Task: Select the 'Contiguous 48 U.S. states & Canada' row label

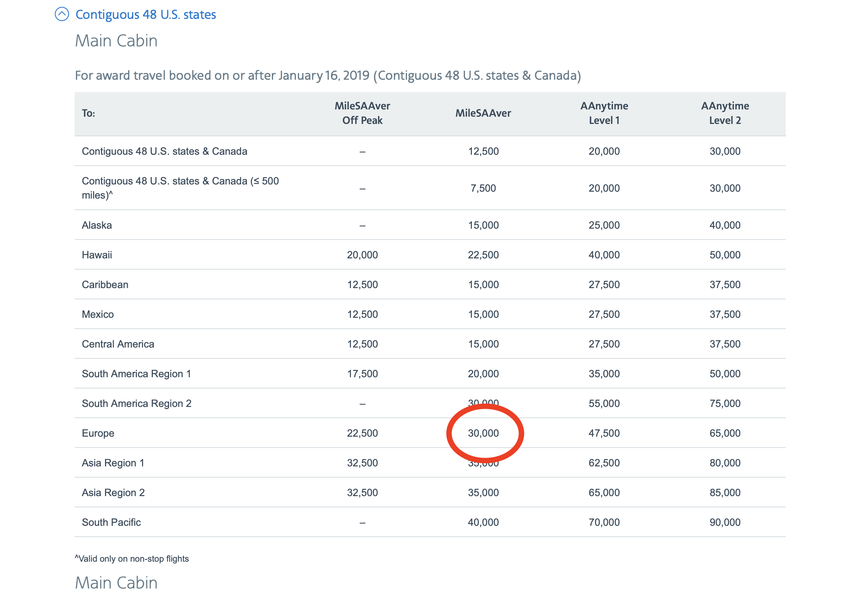Action: 165,151
